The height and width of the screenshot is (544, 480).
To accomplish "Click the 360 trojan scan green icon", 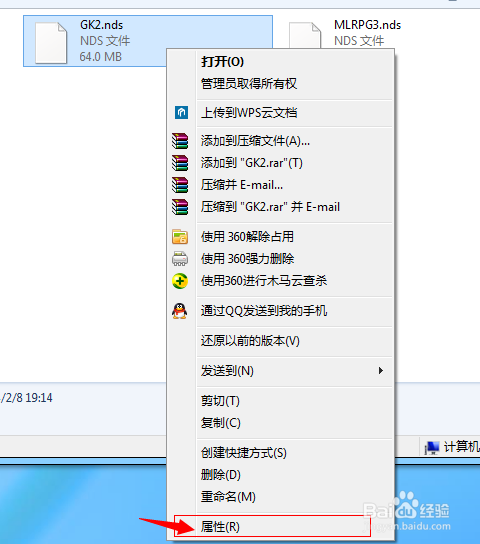I will [180, 281].
